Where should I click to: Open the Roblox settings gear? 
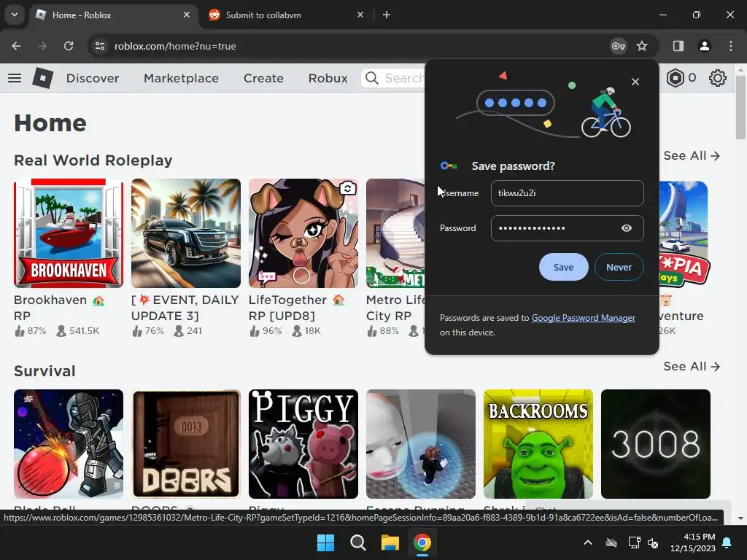pyautogui.click(x=717, y=77)
